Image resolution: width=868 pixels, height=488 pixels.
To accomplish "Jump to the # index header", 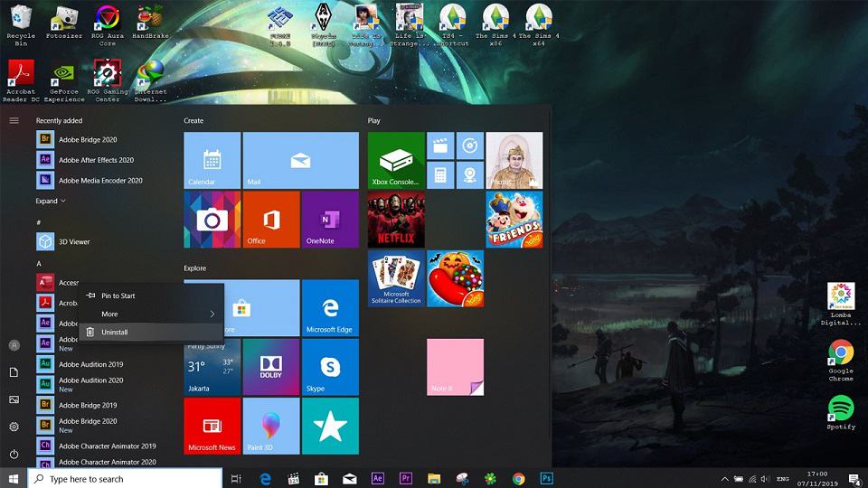I will coord(39,222).
